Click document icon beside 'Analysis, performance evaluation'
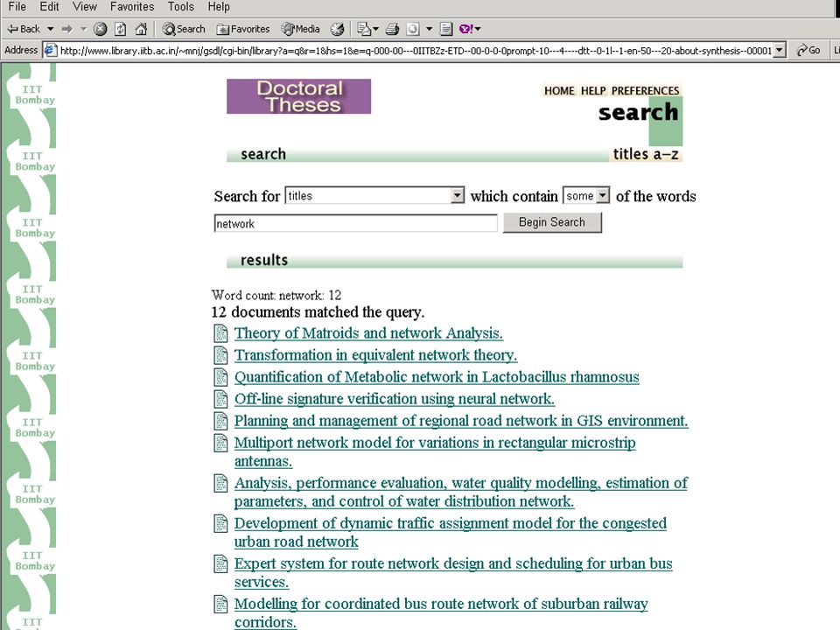 220,483
